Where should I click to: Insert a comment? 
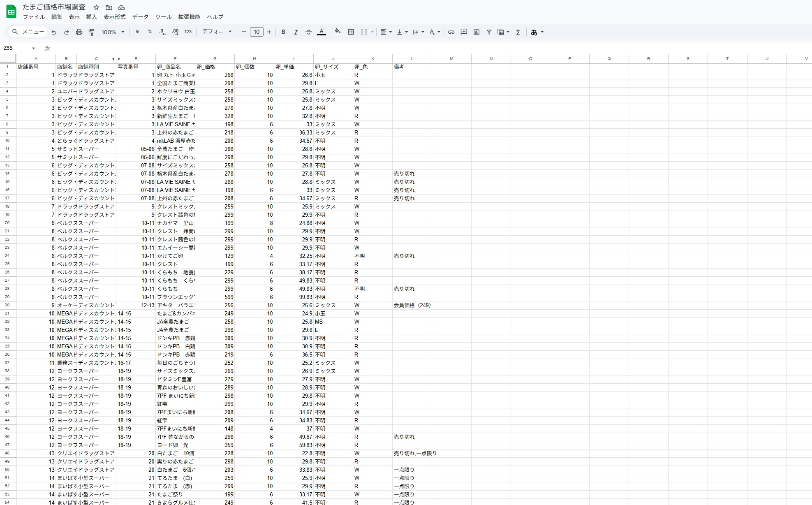464,32
